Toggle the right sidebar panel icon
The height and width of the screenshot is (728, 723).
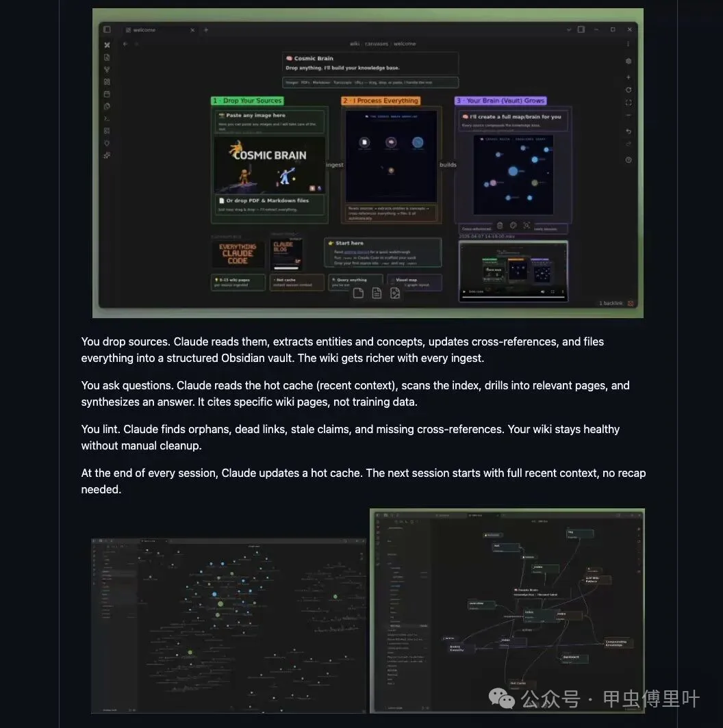coord(581,29)
